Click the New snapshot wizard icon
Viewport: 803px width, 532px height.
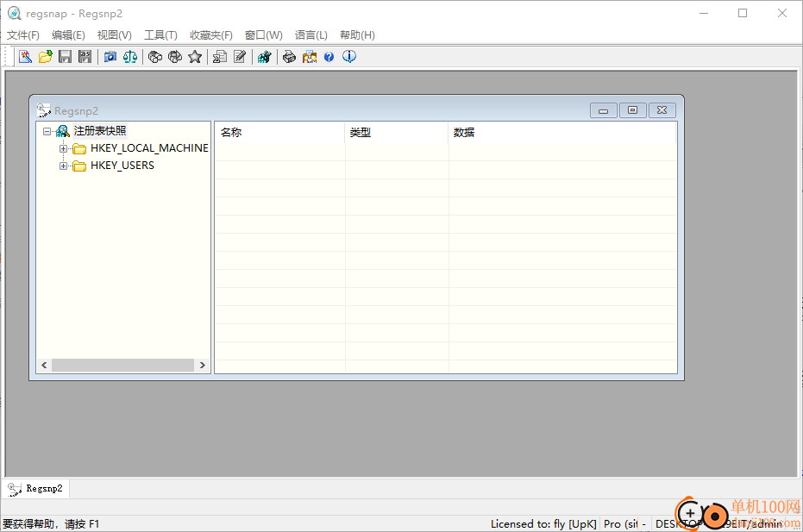point(25,57)
